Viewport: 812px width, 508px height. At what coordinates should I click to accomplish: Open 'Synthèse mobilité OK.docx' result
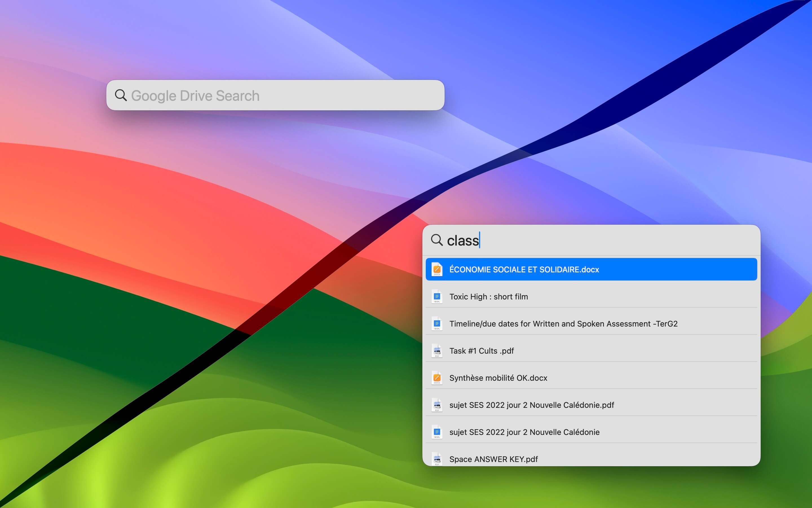[591, 378]
